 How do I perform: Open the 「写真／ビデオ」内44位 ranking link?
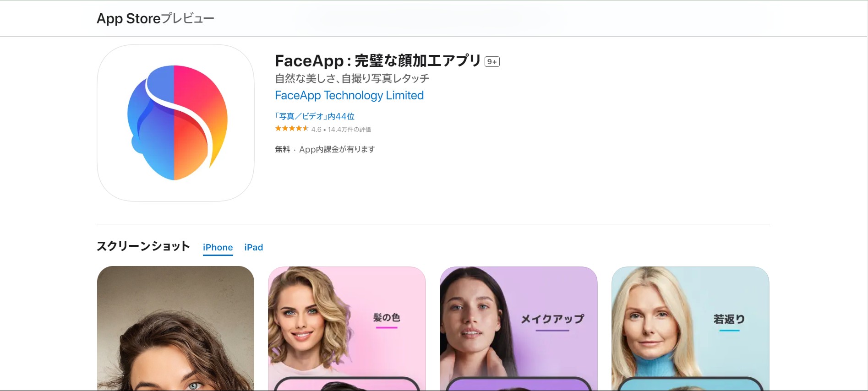click(x=315, y=116)
